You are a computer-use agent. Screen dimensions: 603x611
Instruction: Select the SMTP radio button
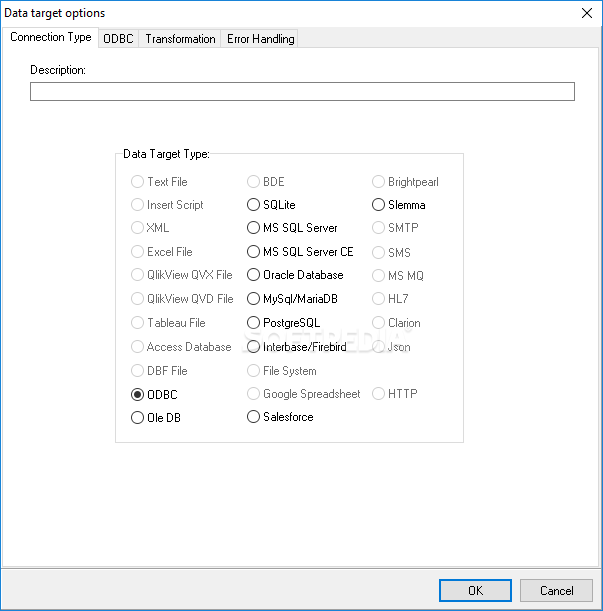(x=378, y=228)
